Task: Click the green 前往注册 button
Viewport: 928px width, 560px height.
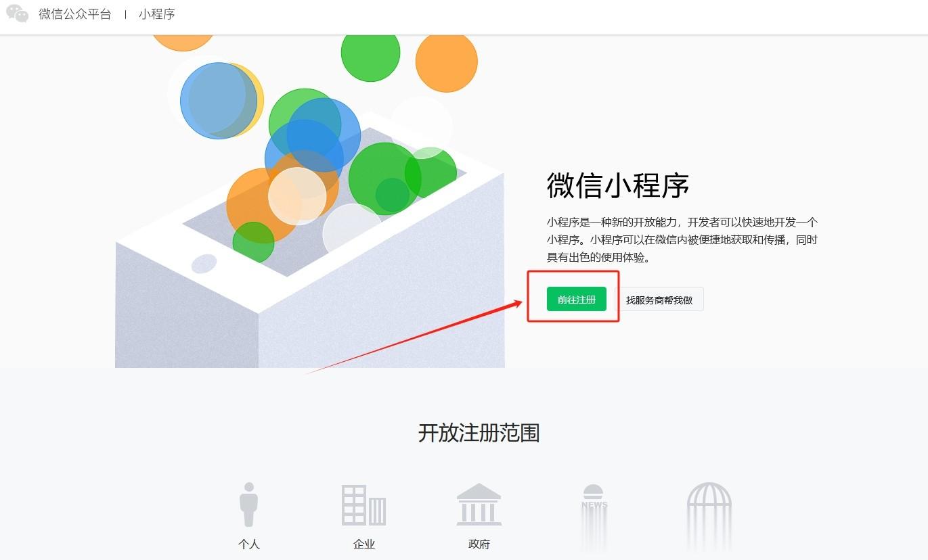Action: (x=577, y=299)
